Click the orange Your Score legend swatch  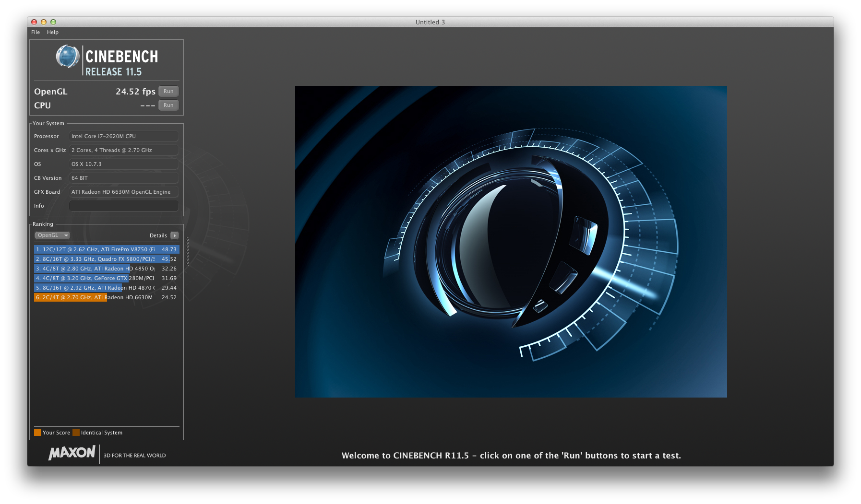click(x=37, y=433)
